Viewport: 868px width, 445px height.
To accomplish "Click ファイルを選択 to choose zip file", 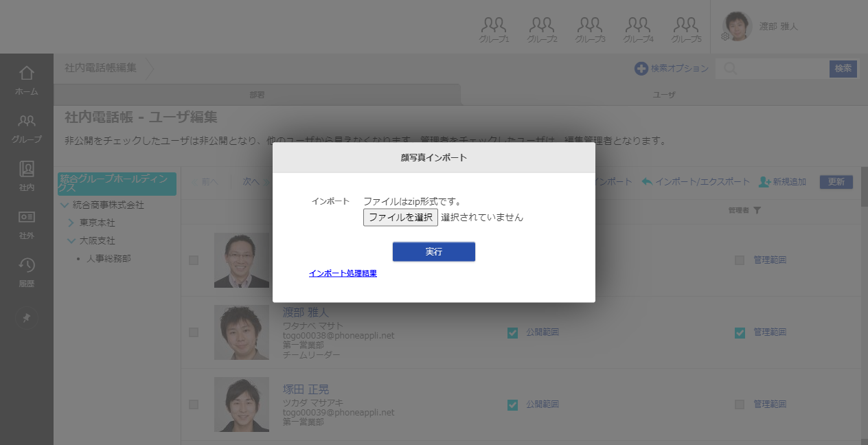I will tap(400, 218).
